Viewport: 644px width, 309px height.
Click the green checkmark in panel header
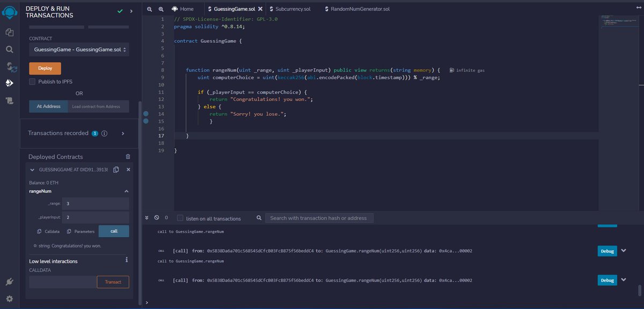(120, 10)
